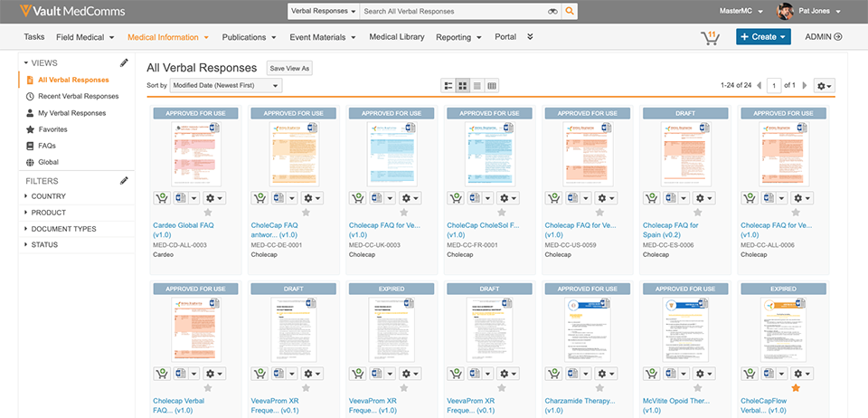Open advanced search binoculars icon
Viewport: 868px width, 418px height.
(x=552, y=12)
